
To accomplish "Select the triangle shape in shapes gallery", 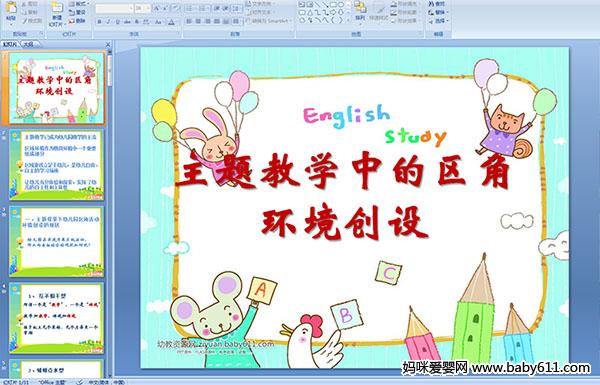I will click(x=310, y=12).
